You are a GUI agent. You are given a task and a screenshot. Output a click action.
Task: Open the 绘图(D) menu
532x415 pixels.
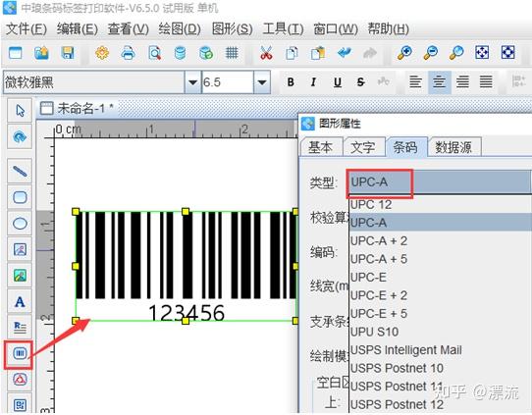pos(180,29)
